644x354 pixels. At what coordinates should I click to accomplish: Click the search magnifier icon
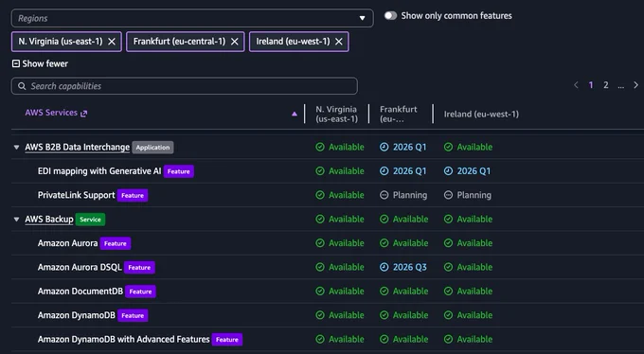point(22,86)
